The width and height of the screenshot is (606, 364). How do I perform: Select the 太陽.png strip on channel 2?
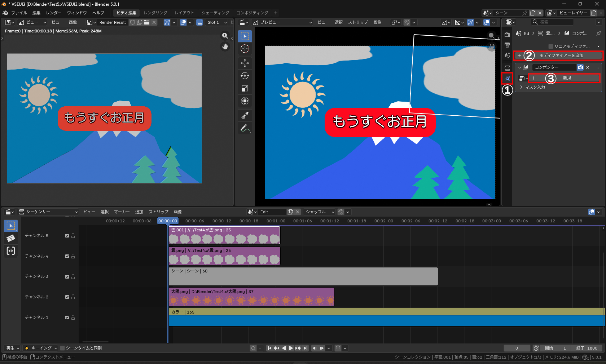point(251,297)
